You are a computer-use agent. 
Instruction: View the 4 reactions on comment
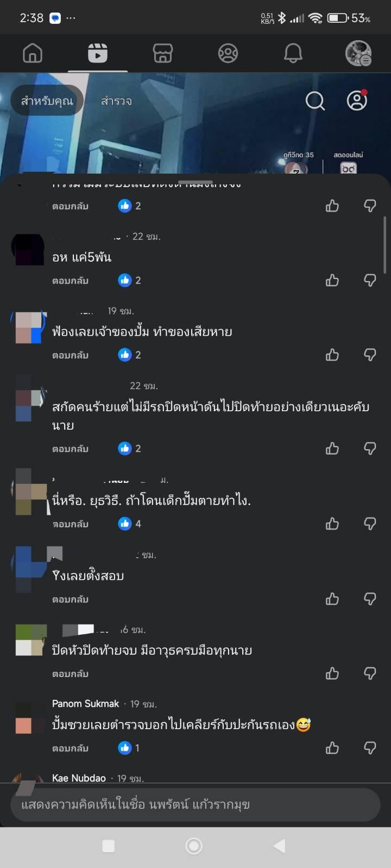130,524
